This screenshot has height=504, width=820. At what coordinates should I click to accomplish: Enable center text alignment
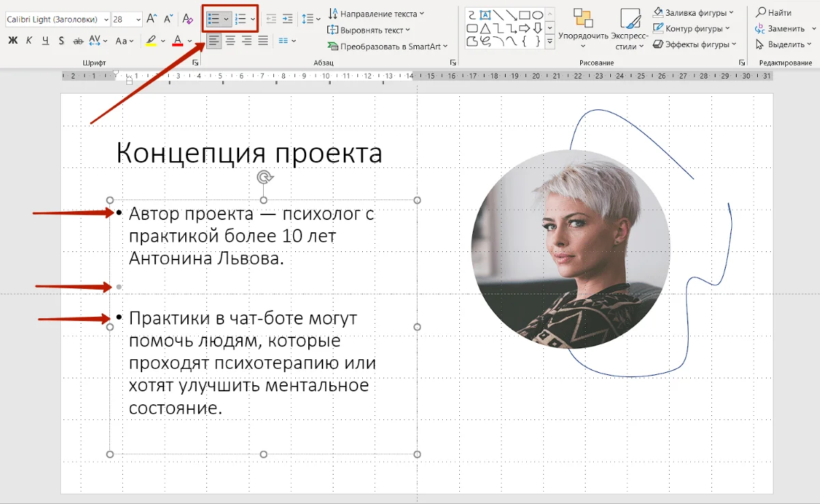tap(230, 41)
